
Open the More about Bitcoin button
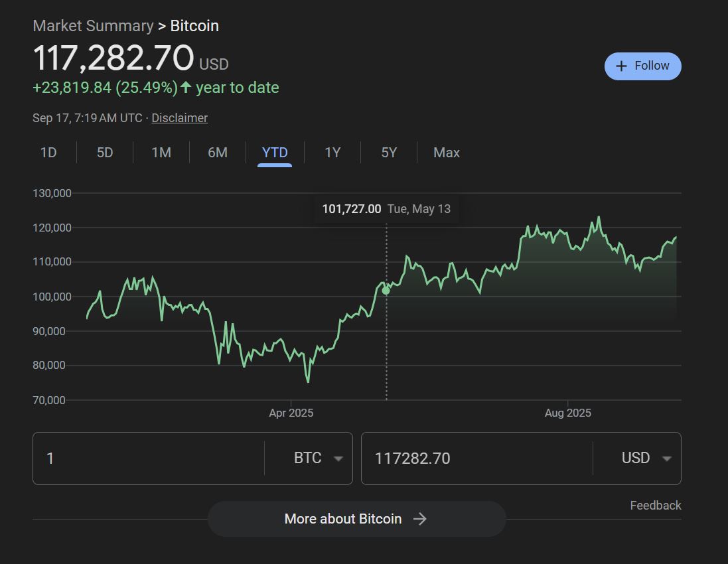(x=356, y=519)
